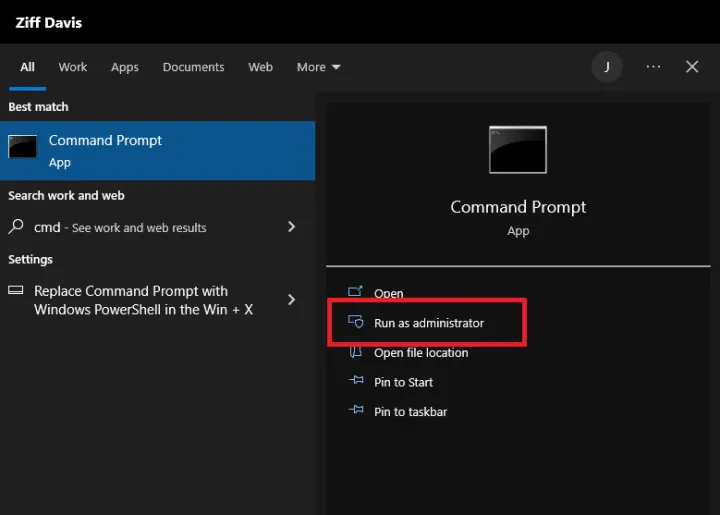This screenshot has width=720, height=515.
Task: Select the Web filter tab
Action: point(260,67)
